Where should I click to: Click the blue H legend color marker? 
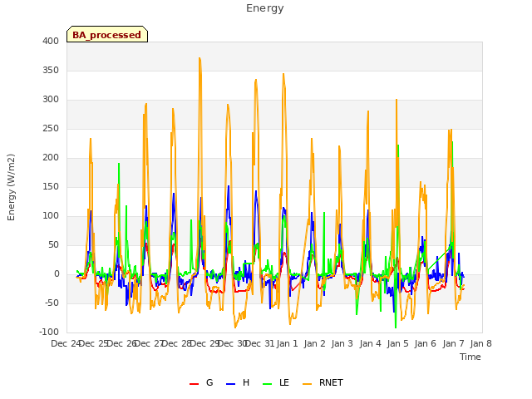click(231, 384)
